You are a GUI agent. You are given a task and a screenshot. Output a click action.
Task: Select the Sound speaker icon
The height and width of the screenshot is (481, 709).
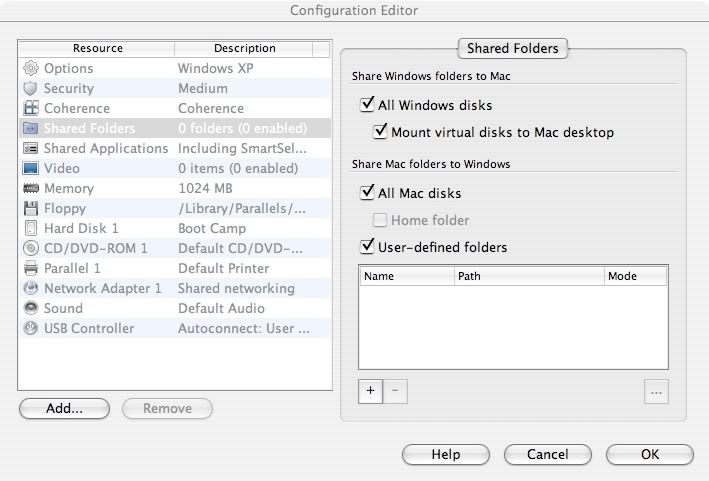click(x=30, y=308)
